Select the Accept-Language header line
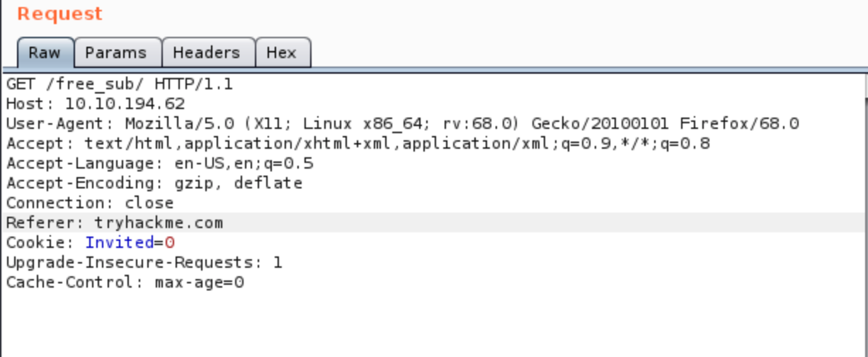The height and width of the screenshot is (357, 868). click(x=159, y=164)
